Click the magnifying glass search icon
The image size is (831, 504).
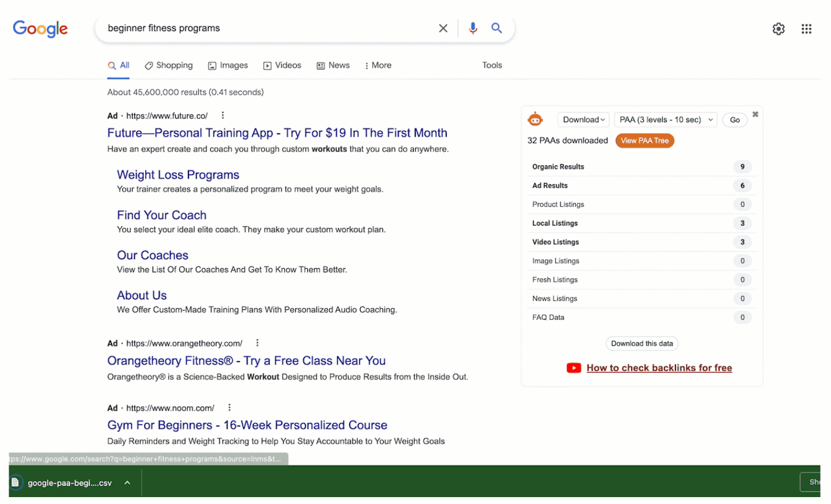(496, 28)
